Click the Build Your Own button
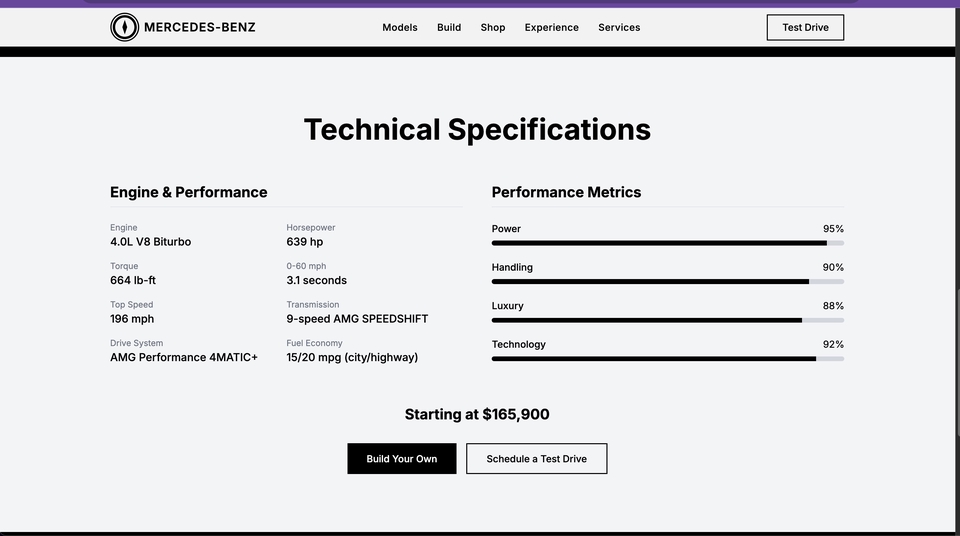960x536 pixels. (402, 459)
